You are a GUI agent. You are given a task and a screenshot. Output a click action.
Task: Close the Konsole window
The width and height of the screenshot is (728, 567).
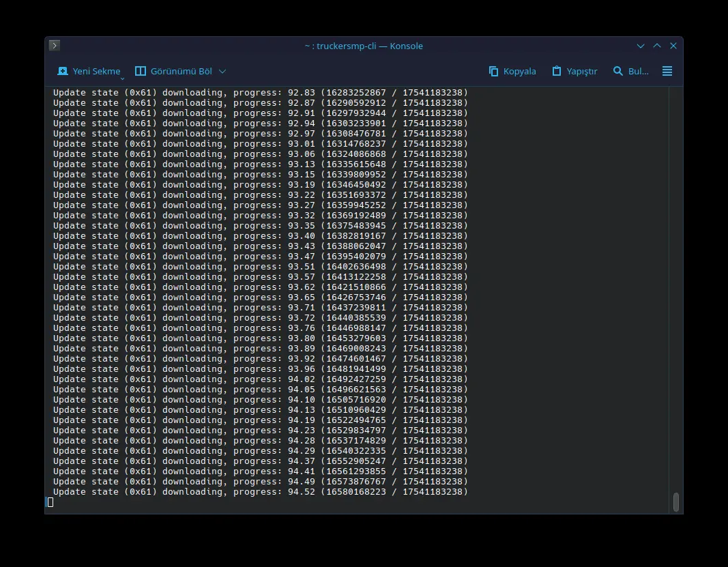click(673, 46)
